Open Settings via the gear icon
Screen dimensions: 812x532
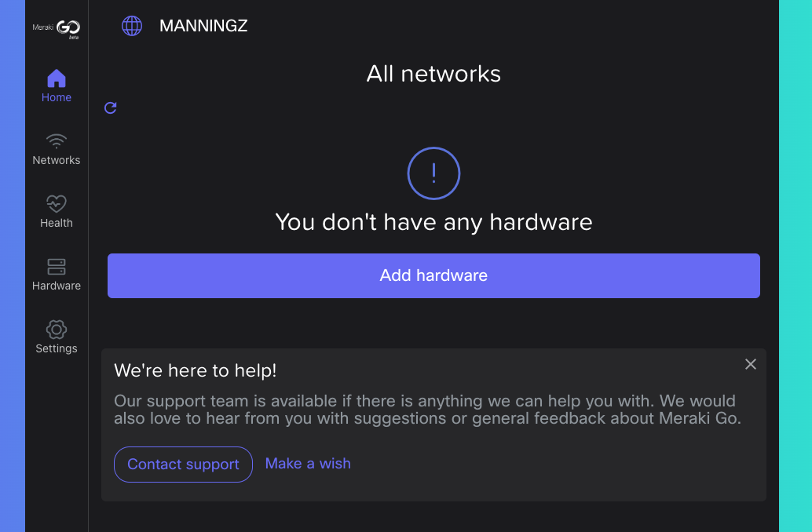point(57,330)
